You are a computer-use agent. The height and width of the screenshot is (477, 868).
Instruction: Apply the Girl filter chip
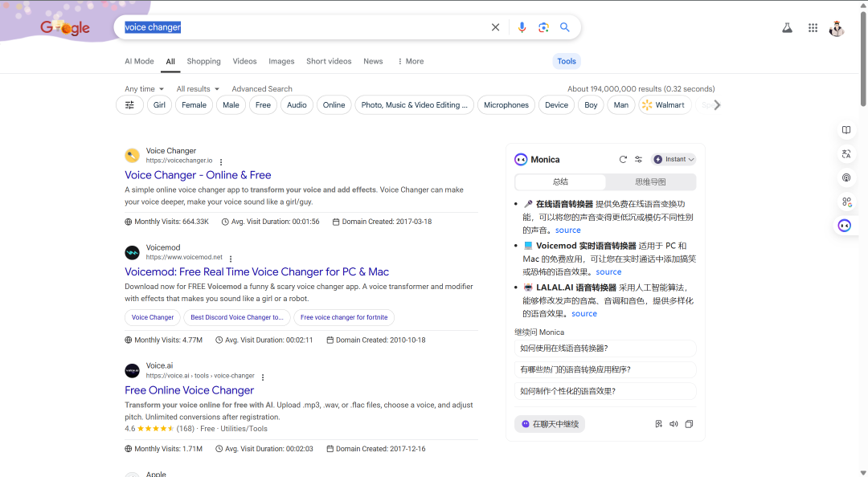(159, 105)
